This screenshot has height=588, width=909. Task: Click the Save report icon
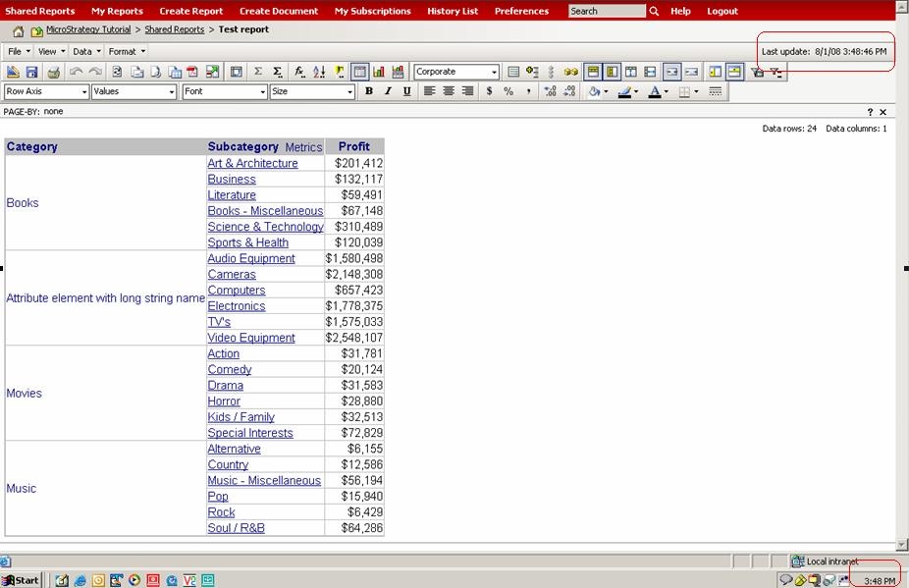[x=31, y=72]
